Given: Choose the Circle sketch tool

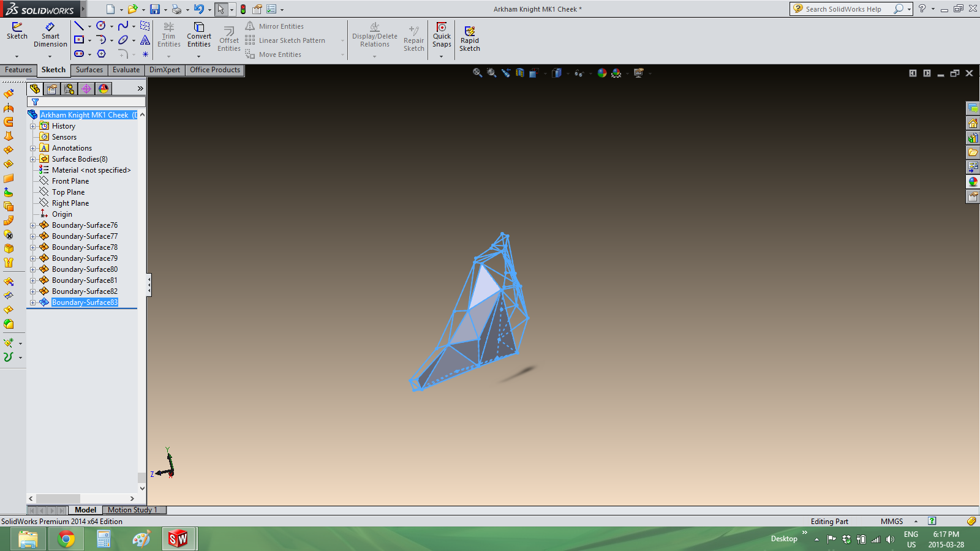Looking at the screenshot, I should (x=101, y=26).
